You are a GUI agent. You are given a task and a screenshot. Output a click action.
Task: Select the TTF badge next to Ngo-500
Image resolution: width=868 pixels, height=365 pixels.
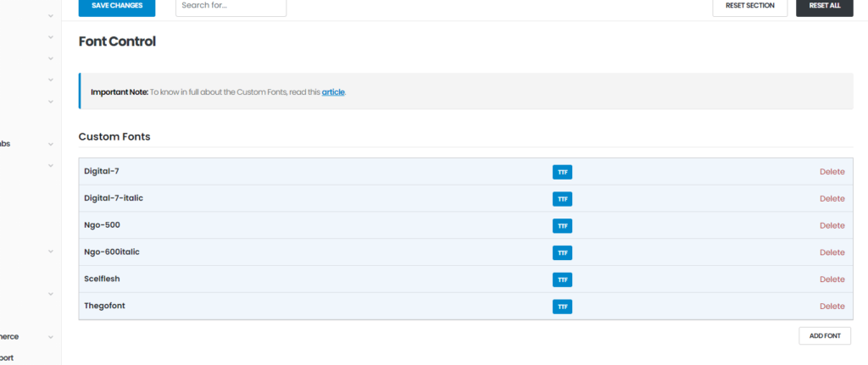pyautogui.click(x=562, y=226)
